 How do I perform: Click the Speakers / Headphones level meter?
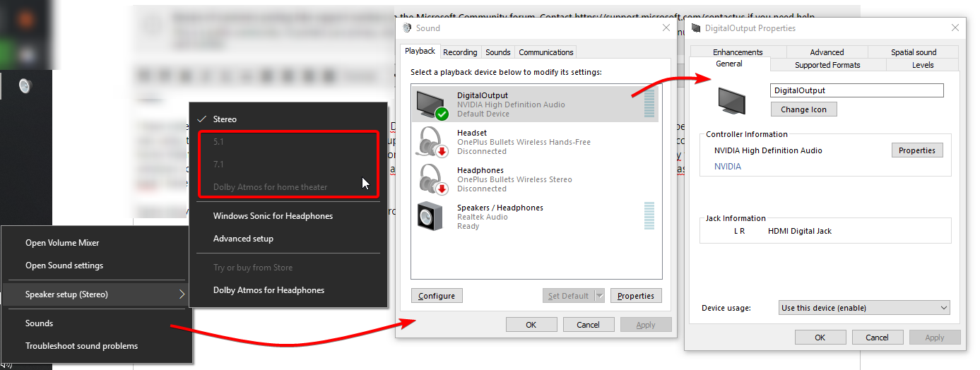point(649,216)
